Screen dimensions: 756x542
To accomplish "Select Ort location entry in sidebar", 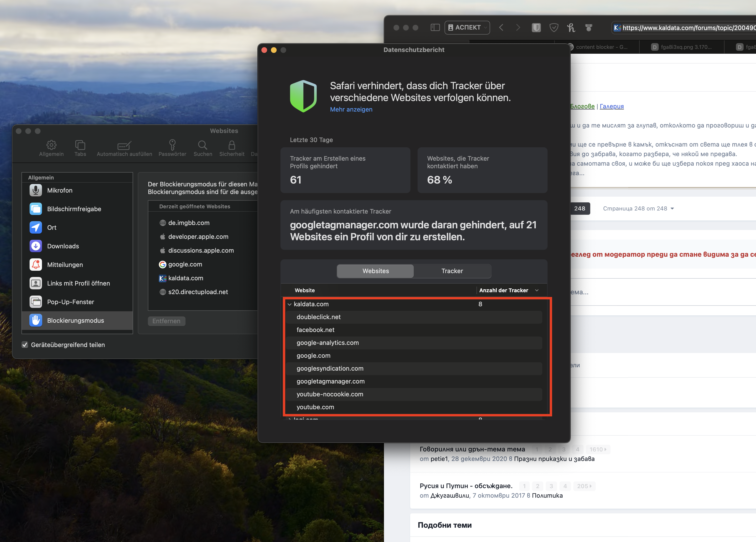I will [77, 228].
